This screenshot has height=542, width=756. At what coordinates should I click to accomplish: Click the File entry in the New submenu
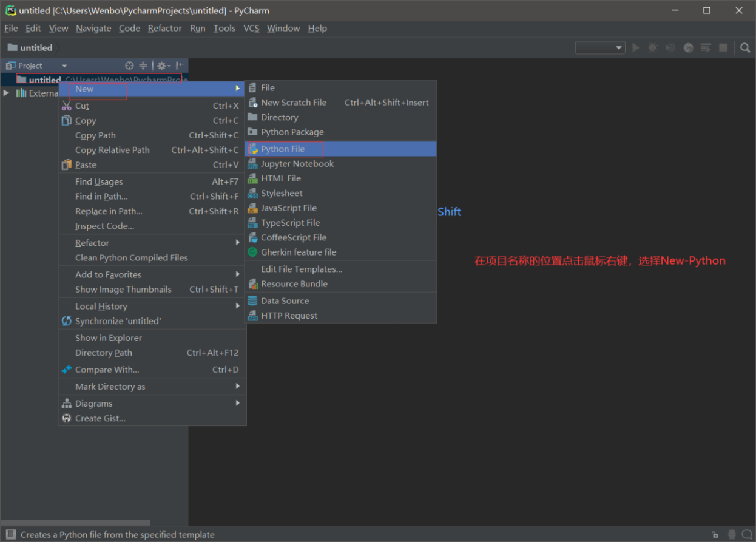coord(340,87)
